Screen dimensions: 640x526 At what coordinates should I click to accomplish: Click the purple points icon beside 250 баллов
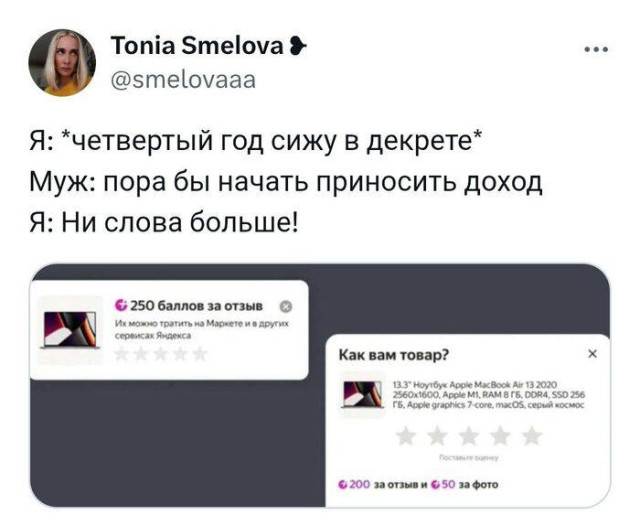click(x=121, y=304)
